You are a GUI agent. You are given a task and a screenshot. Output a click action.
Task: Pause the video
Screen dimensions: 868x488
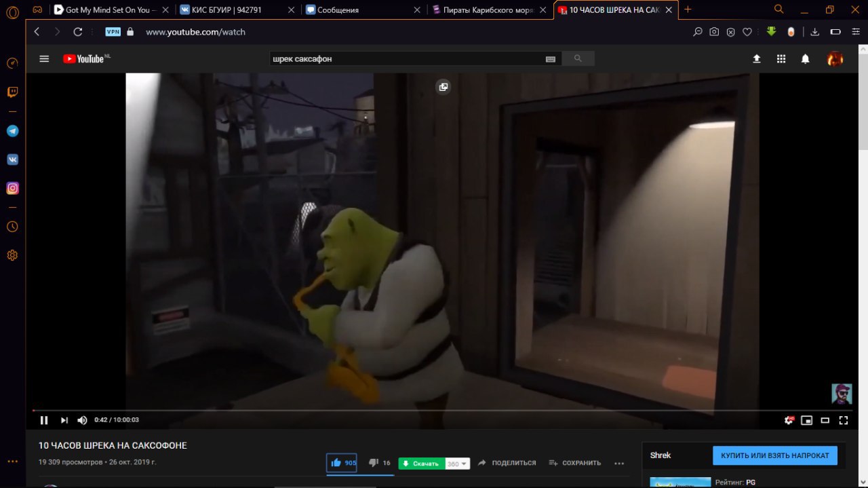(44, 420)
